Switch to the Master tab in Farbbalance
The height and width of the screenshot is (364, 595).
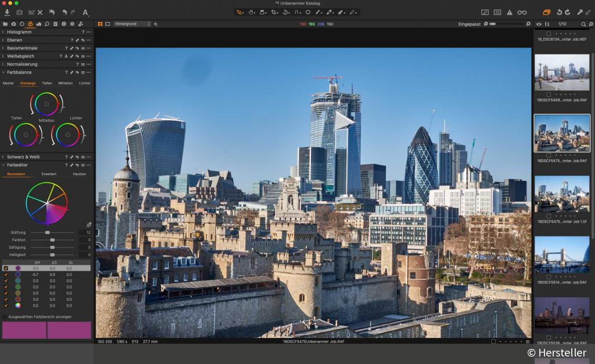(8, 83)
